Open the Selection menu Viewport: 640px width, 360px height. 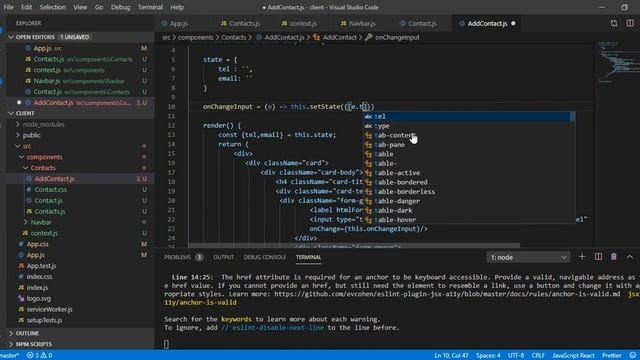[x=53, y=7]
